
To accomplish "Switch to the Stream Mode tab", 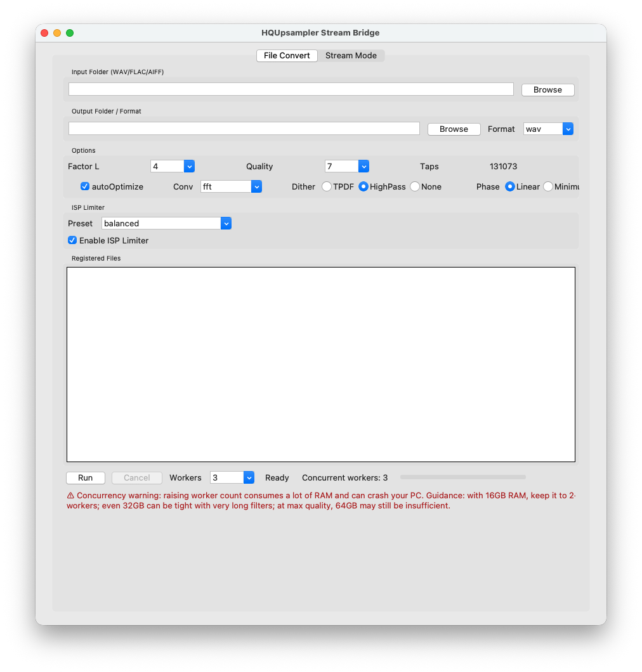I will click(351, 55).
